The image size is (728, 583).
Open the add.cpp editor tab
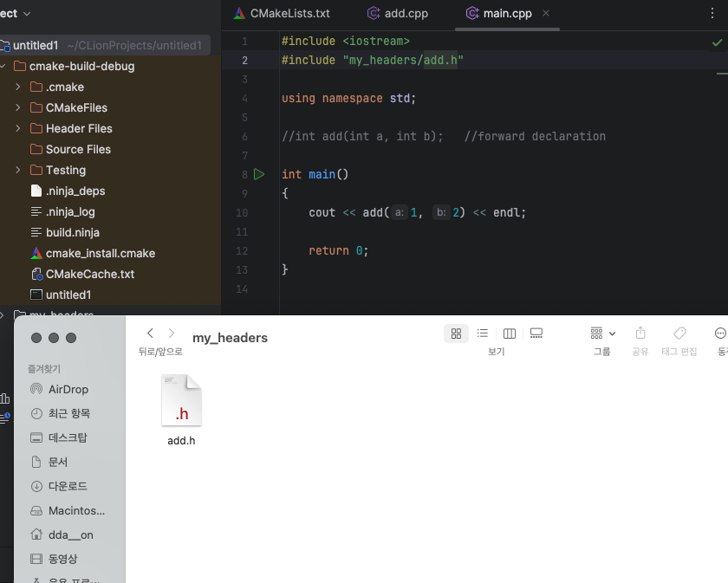click(398, 14)
